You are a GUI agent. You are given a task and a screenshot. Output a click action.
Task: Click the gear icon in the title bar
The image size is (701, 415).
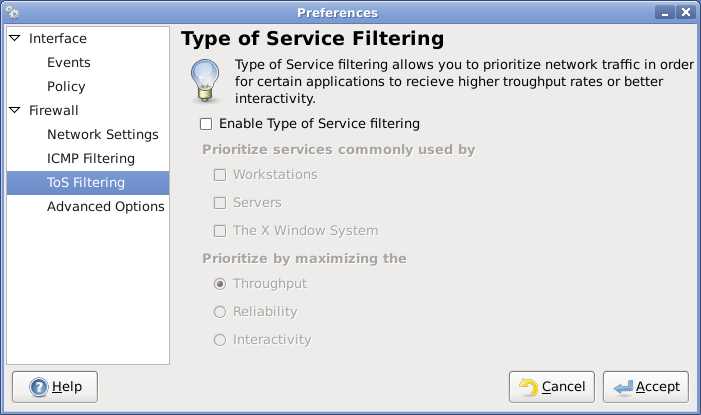13,13
